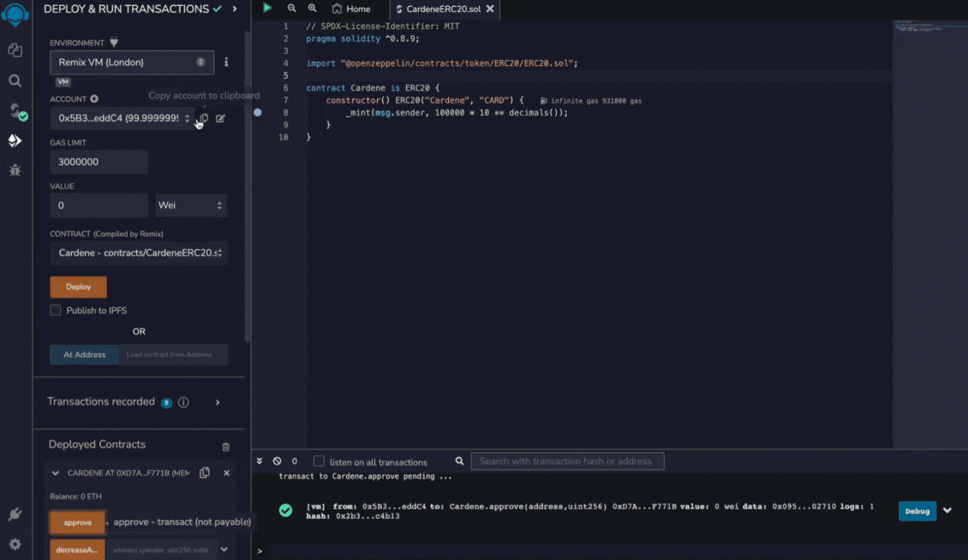
Task: Expand the Transactions recorded section
Action: click(x=218, y=402)
